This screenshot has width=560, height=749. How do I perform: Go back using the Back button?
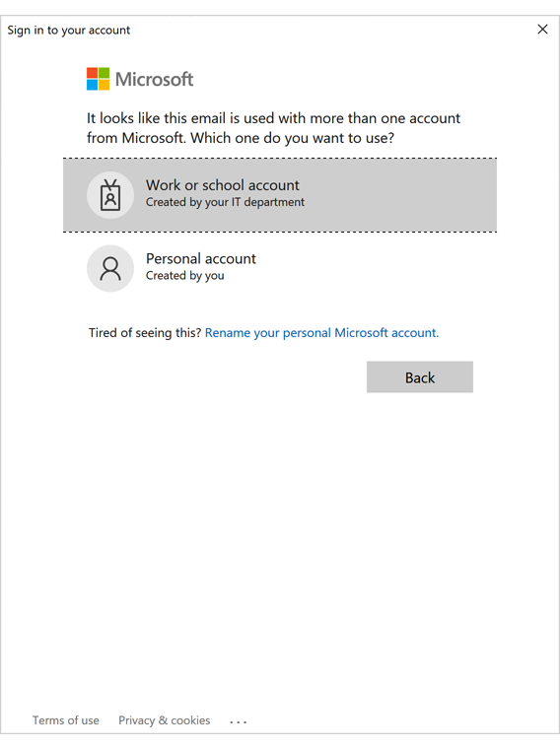point(420,376)
